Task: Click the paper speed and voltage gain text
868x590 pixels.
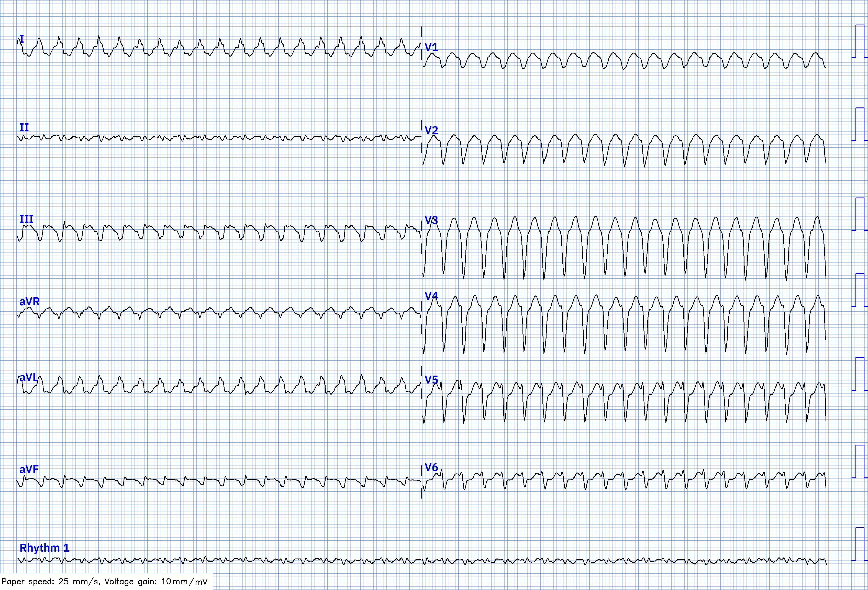Action: [105, 581]
